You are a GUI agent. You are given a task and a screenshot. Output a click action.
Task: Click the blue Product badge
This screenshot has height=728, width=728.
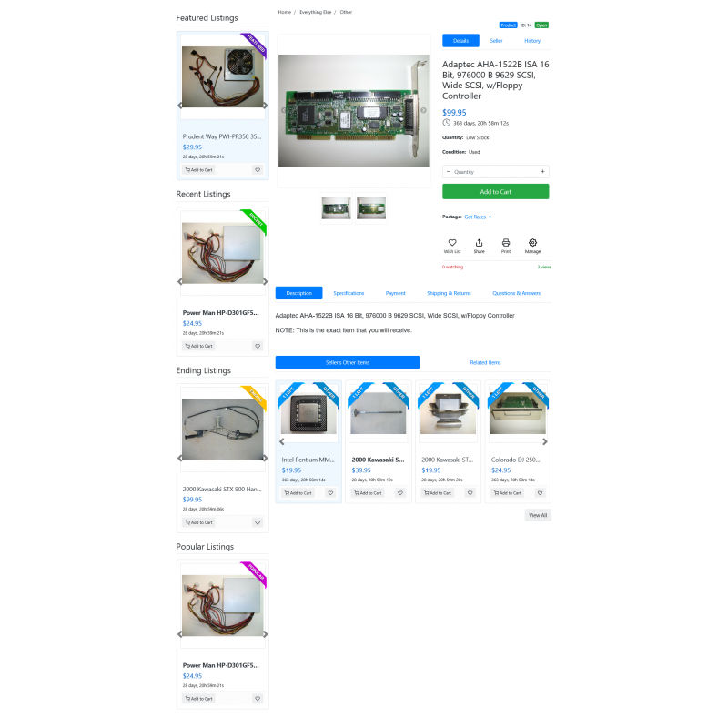[508, 25]
